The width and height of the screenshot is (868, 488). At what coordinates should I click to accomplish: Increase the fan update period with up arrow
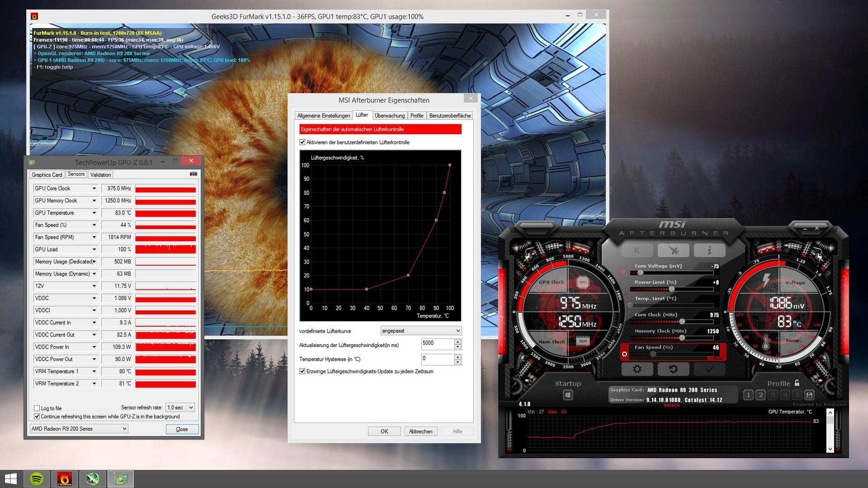click(x=458, y=341)
